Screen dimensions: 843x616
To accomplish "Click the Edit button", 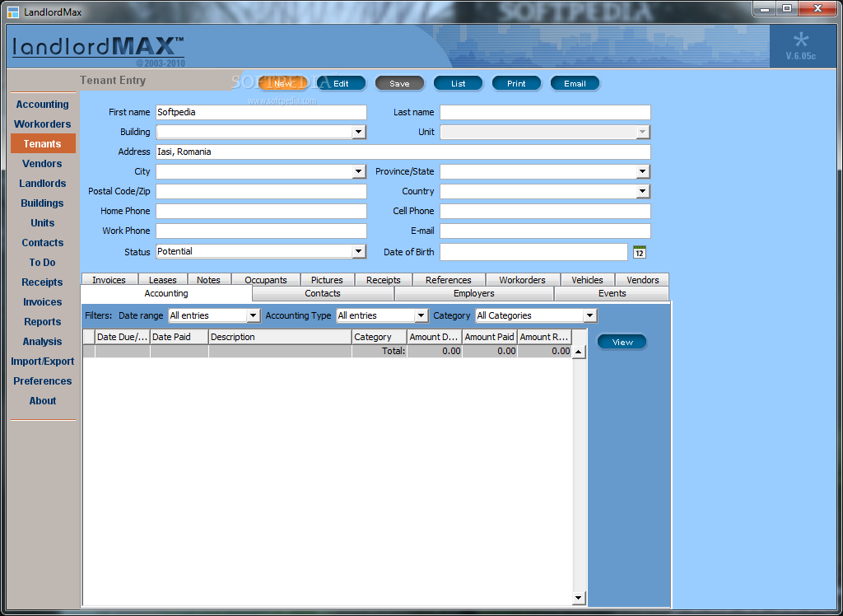I will point(341,83).
